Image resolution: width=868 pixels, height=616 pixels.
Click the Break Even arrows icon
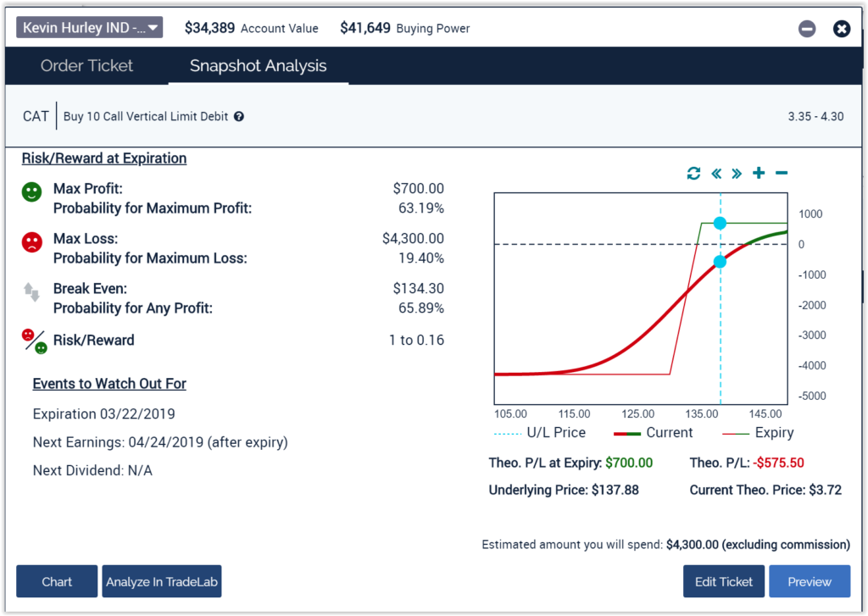(31, 292)
